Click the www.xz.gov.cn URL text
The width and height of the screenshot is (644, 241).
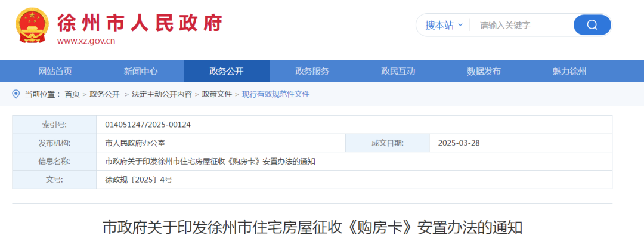[x=86, y=41]
